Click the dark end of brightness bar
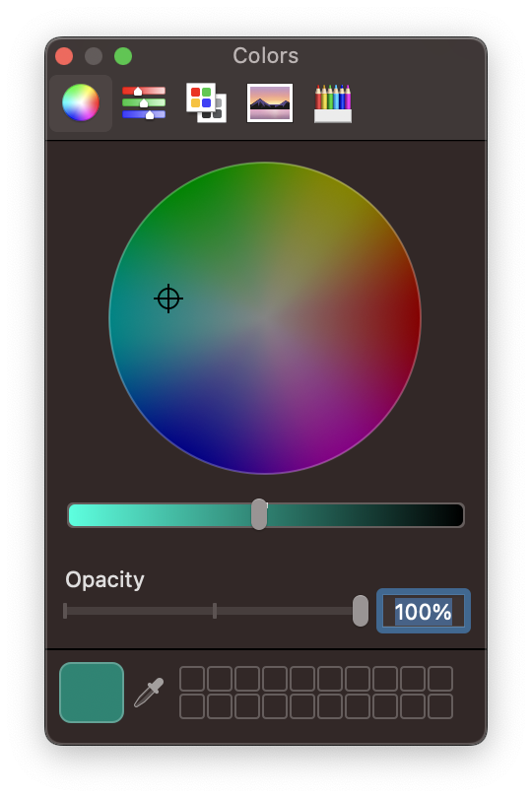This screenshot has width=532, height=798. (x=453, y=515)
